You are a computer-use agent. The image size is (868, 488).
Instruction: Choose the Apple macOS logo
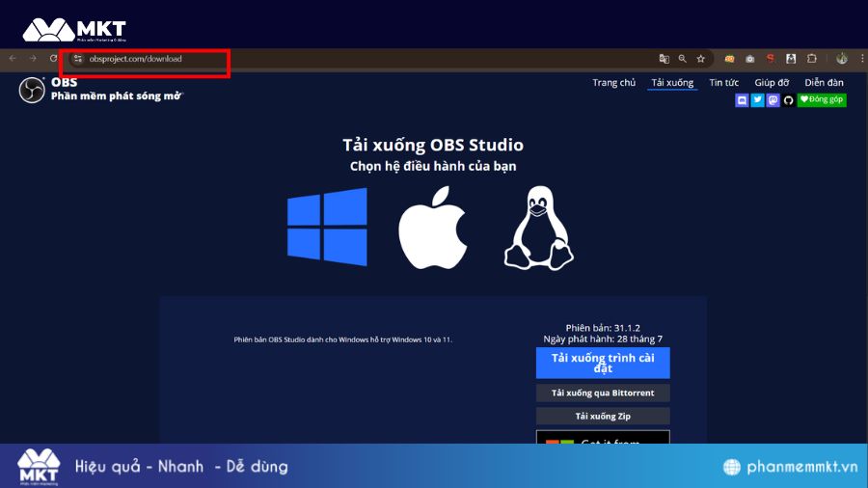tap(432, 228)
